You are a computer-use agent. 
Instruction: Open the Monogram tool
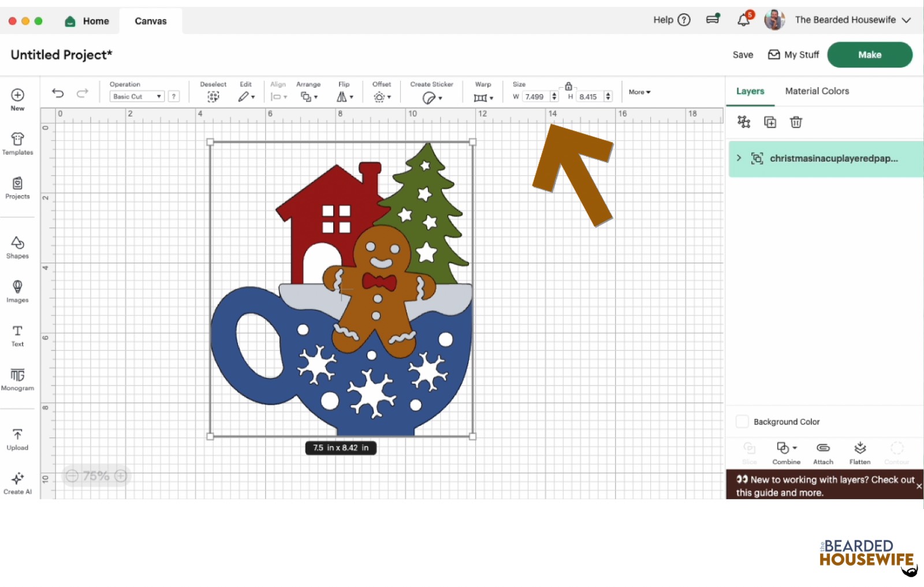[17, 379]
